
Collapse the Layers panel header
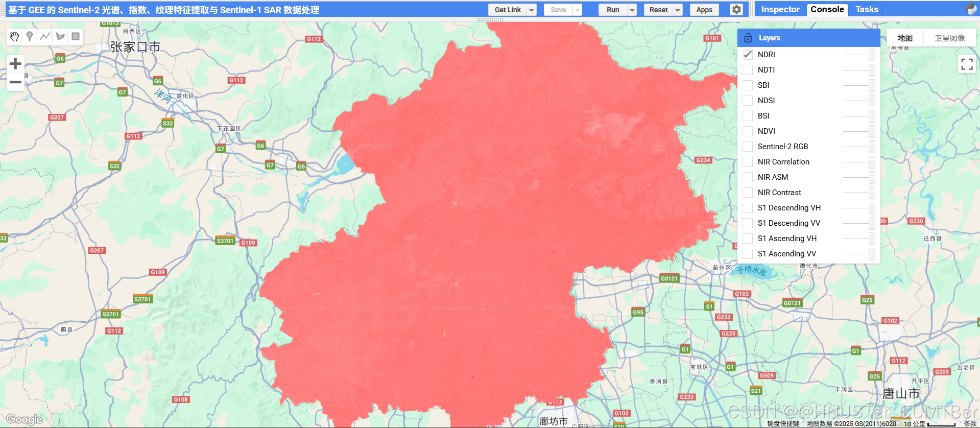(x=809, y=38)
